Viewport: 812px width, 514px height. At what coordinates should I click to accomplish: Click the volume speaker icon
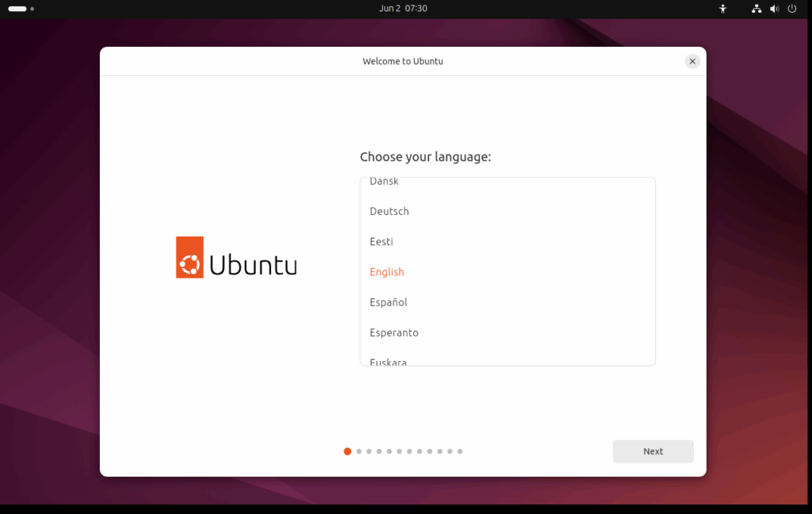tap(774, 9)
